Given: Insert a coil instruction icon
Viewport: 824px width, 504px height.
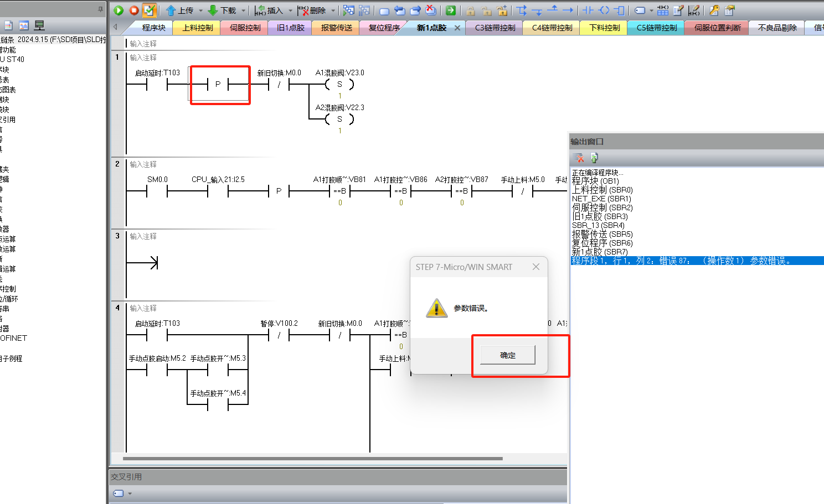Looking at the screenshot, I should pyautogui.click(x=604, y=11).
